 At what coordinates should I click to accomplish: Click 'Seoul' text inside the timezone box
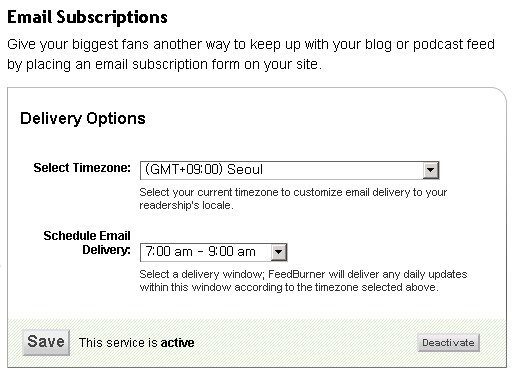(245, 170)
